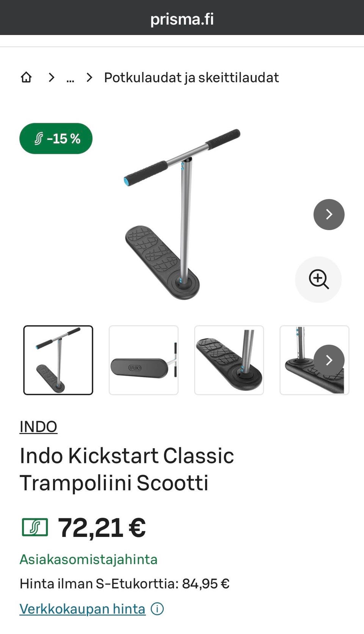This screenshot has width=364, height=634.
Task: Select first scooter thumbnail
Action: click(58, 360)
